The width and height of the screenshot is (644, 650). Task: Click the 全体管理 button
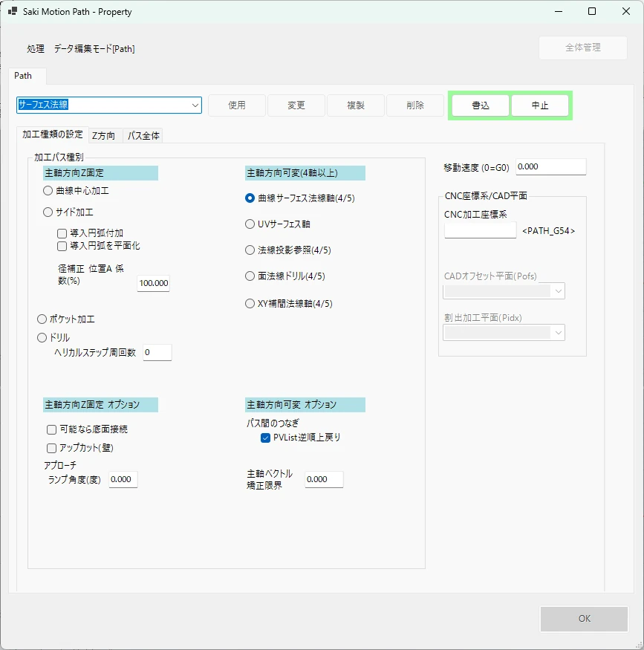point(583,48)
